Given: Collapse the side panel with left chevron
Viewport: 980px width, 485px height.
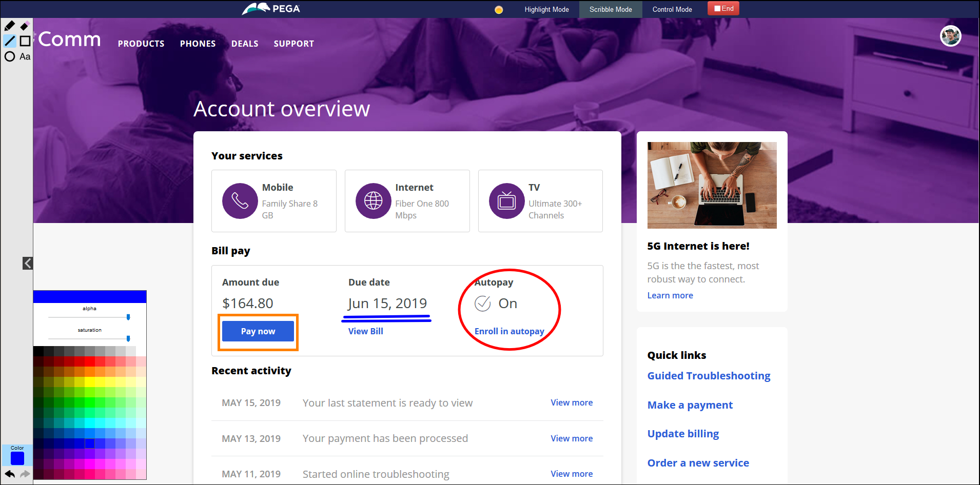Looking at the screenshot, I should click(28, 263).
